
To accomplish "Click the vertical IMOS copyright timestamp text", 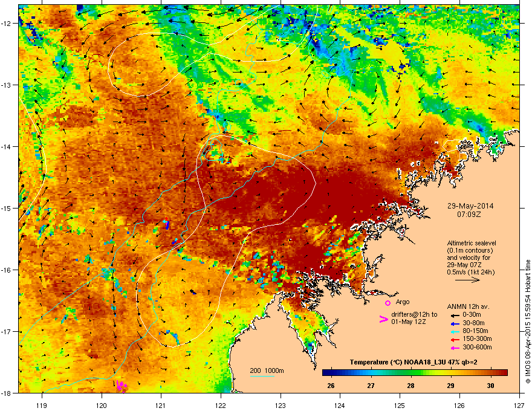I will [528, 322].
